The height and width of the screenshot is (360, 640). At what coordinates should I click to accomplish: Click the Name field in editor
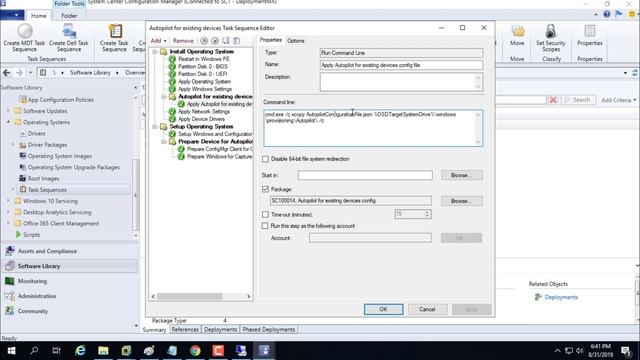(401, 65)
